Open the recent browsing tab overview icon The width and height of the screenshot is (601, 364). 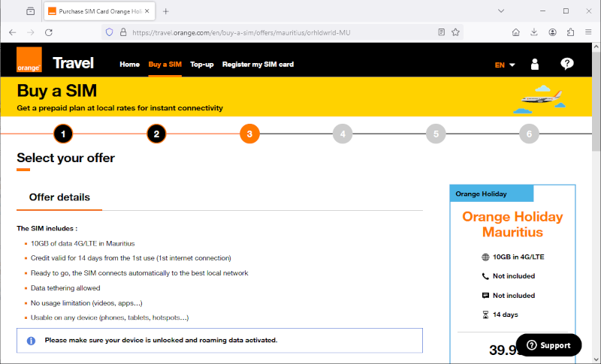coord(30,11)
